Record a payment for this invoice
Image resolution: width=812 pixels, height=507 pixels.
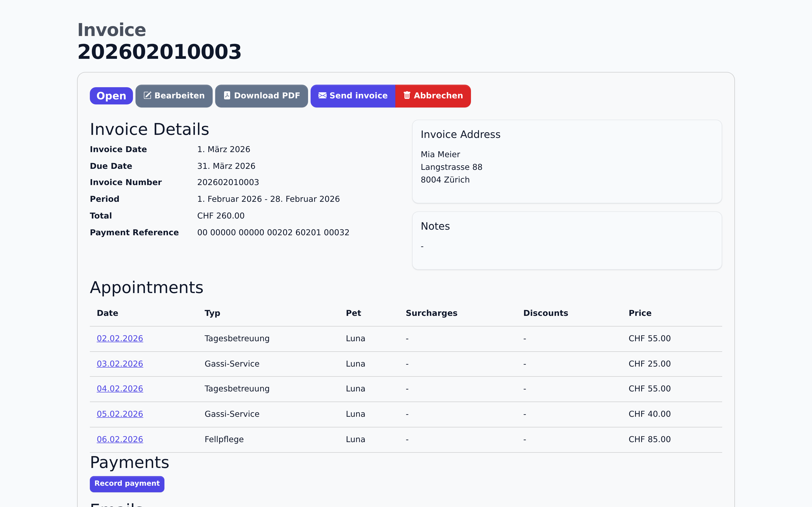click(x=127, y=483)
